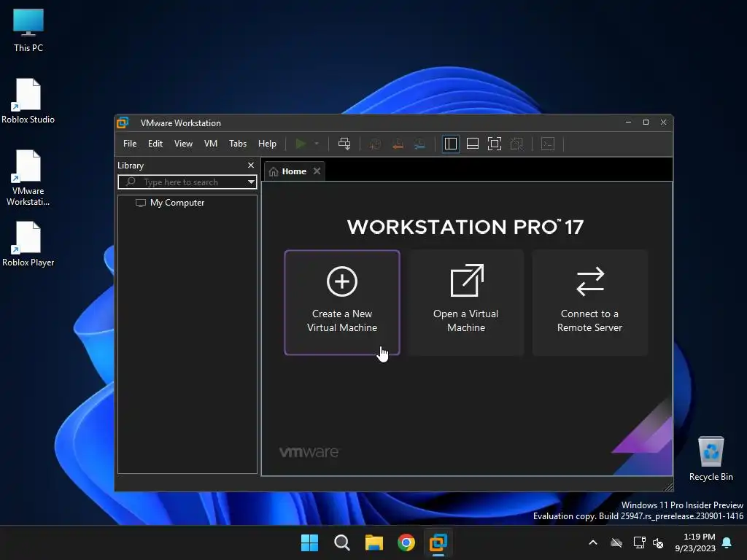Open the power options dropdown arrow

point(317,144)
